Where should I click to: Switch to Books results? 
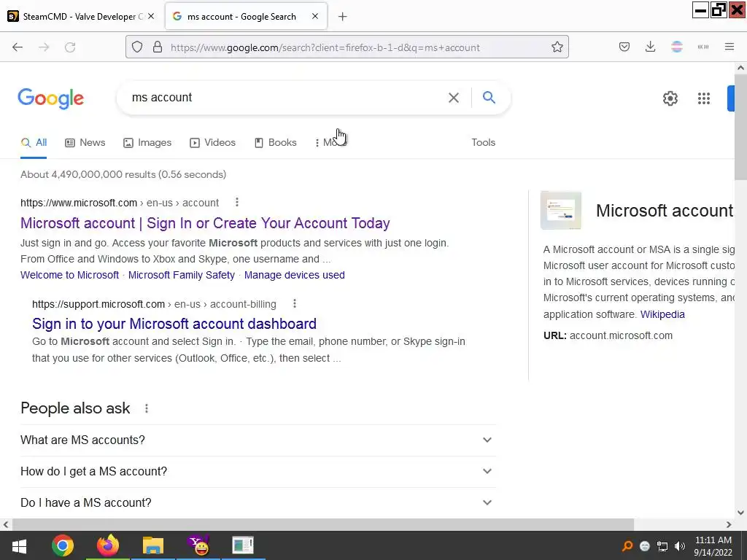tap(275, 142)
